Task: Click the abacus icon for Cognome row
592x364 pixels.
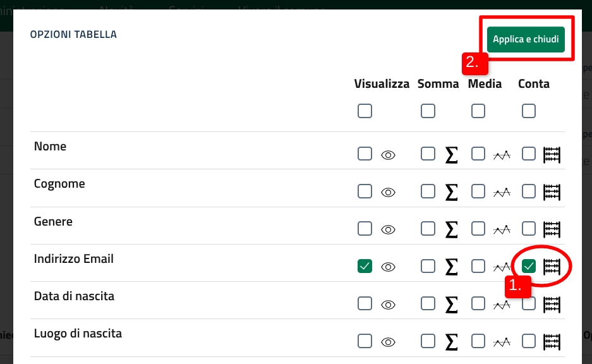Action: click(552, 191)
